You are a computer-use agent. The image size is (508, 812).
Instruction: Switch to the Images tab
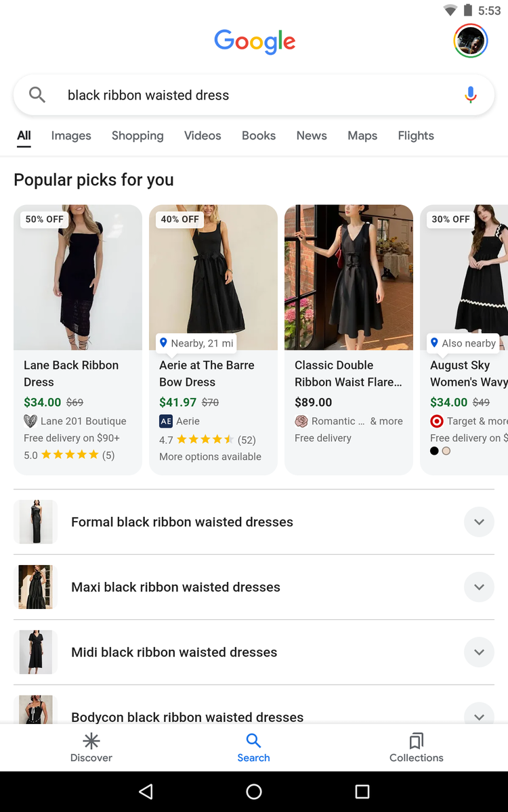coord(71,136)
